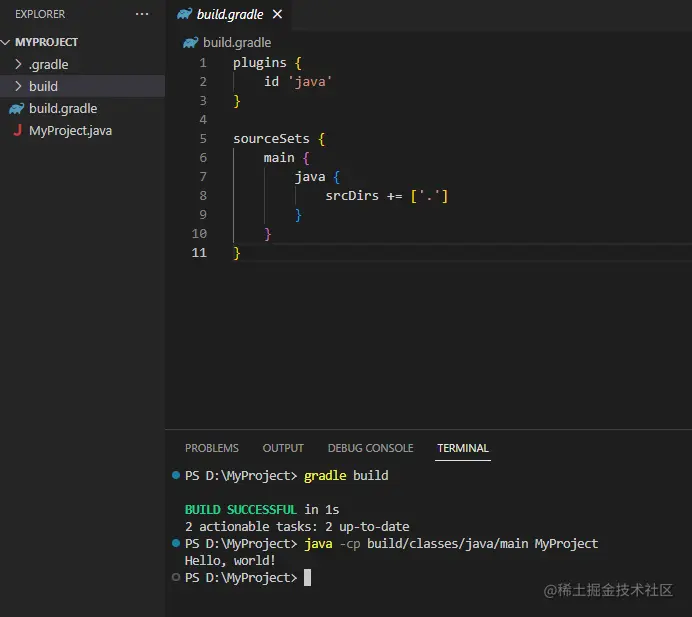Viewport: 692px width, 617px height.
Task: Click line number 1 in gutter
Action: pos(203,63)
